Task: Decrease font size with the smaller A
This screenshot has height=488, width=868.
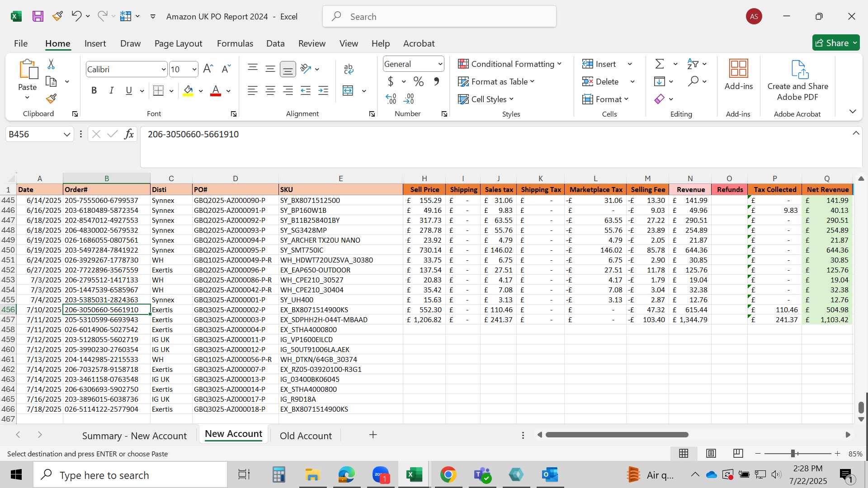Action: pos(226,69)
